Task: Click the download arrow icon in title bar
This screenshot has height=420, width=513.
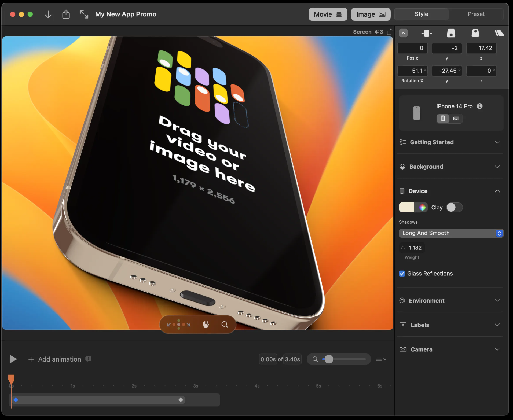Action: 48,14
